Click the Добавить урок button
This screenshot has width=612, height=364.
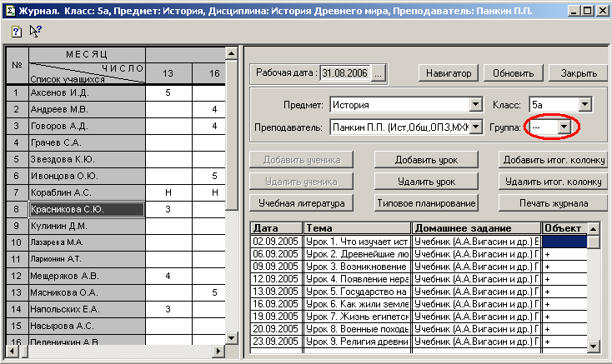pos(424,160)
